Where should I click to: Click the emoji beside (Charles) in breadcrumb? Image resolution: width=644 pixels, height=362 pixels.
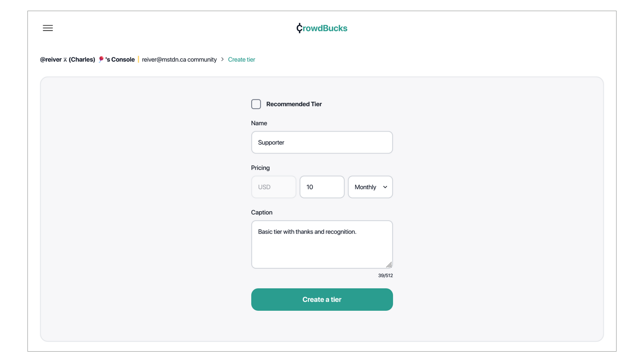point(101,59)
